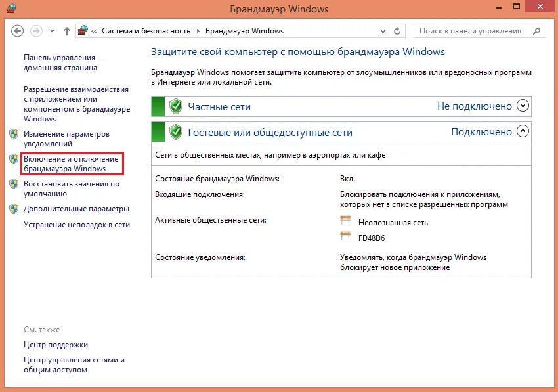Viewport: 558px width, 392px height.
Task: Click green shield icon of Гостевые сети
Action: coord(176,132)
